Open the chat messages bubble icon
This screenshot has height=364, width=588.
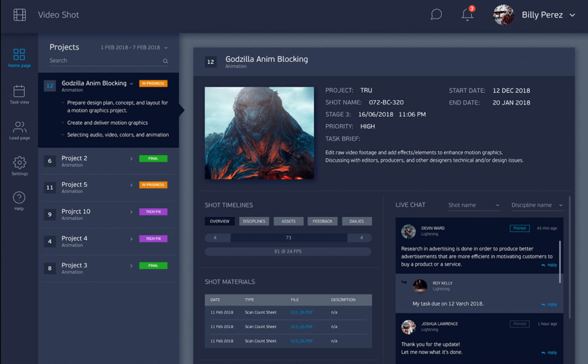436,14
